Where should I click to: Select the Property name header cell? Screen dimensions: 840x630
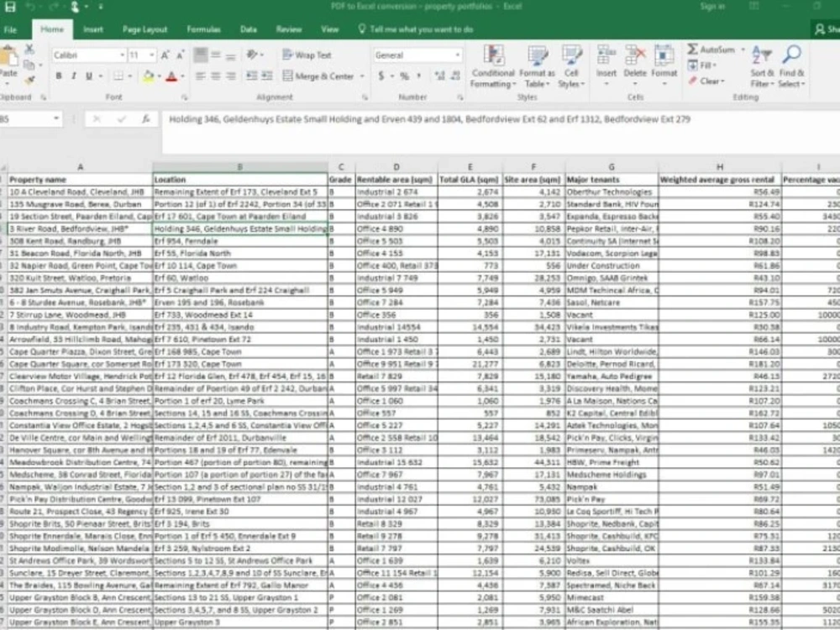tap(81, 180)
